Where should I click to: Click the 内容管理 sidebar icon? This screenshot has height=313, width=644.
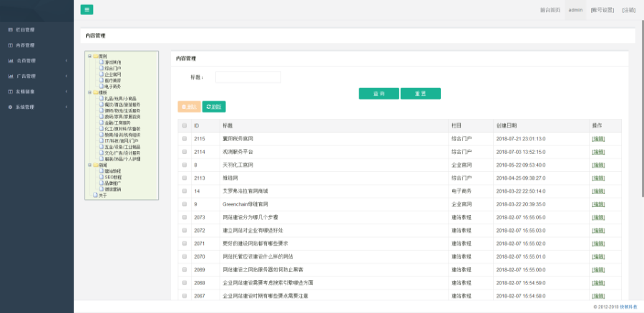pos(10,45)
